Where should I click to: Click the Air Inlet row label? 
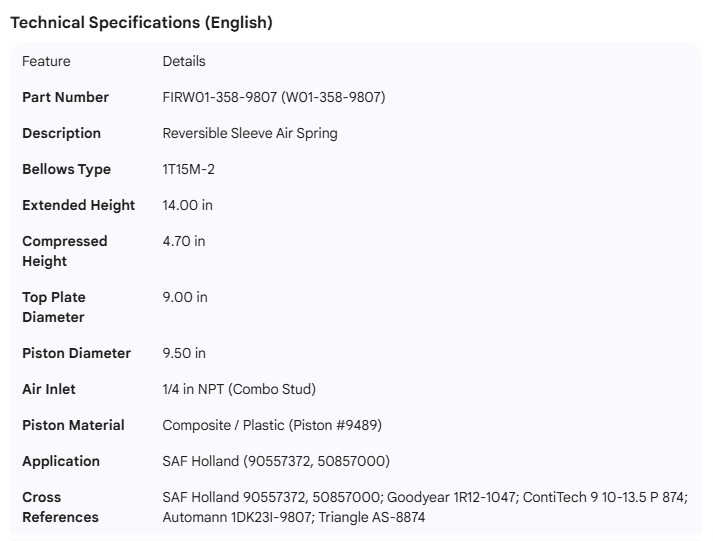[x=49, y=389]
